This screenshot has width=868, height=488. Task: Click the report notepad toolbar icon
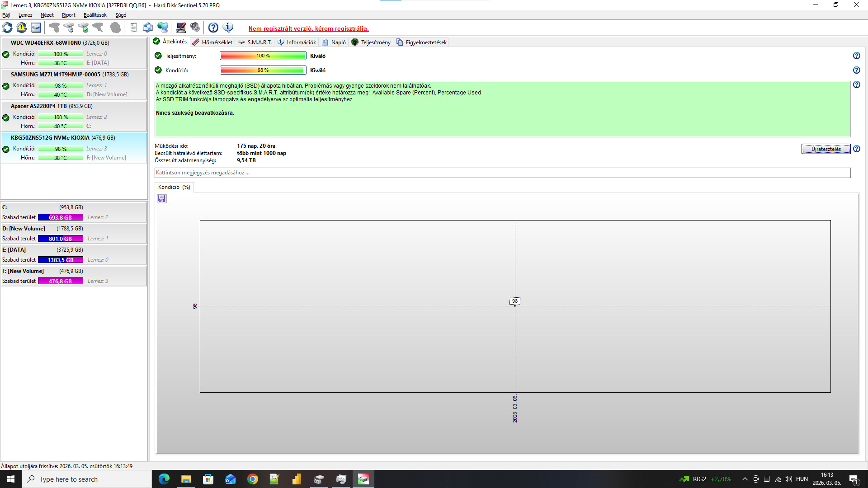[133, 28]
